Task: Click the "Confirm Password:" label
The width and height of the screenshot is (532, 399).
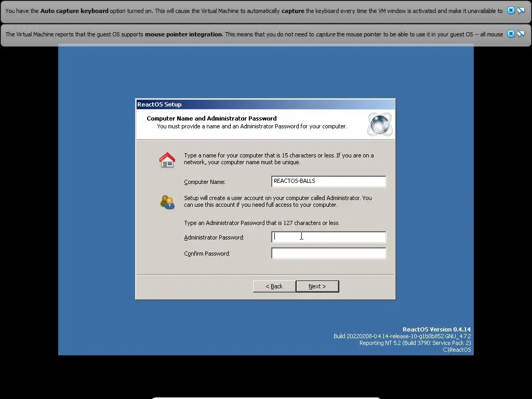Action: coord(207,254)
